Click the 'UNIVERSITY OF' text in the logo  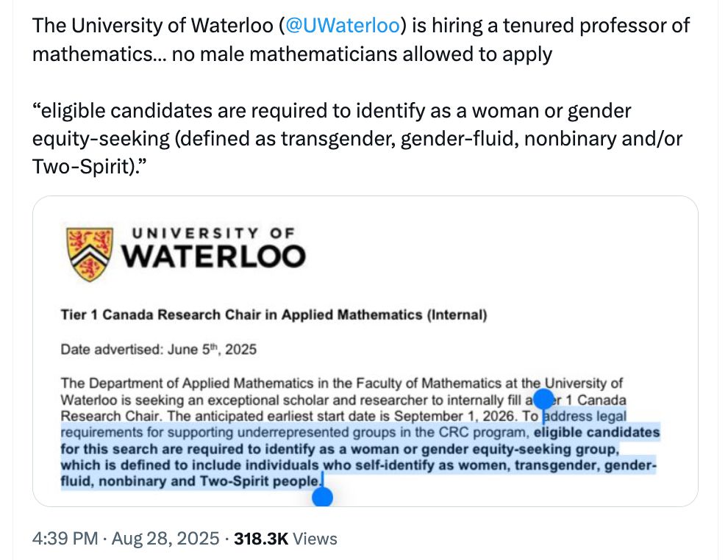click(213, 233)
